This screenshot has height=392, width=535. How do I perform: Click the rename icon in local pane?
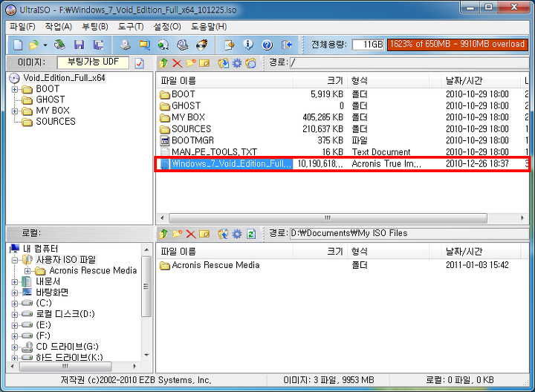(204, 234)
